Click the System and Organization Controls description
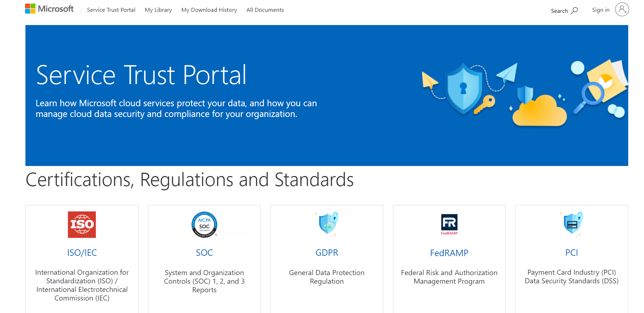Screen dimensions: 644x313 204,281
